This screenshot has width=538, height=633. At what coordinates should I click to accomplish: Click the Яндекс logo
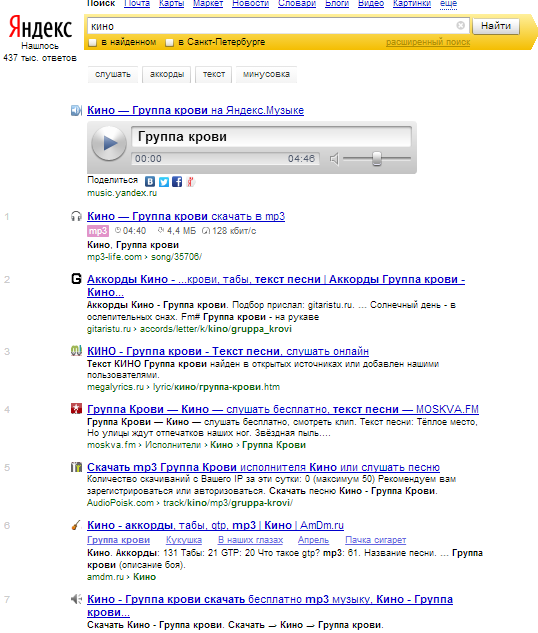coord(40,27)
